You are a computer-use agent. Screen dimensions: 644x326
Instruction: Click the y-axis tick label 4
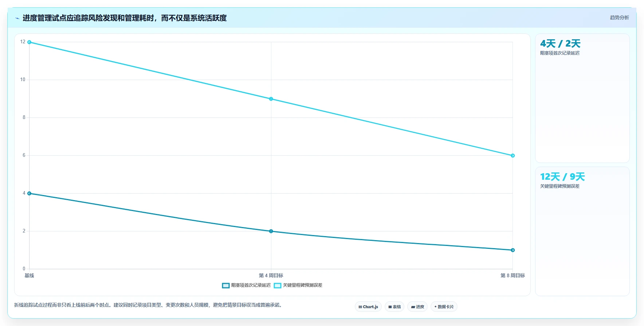pos(24,193)
